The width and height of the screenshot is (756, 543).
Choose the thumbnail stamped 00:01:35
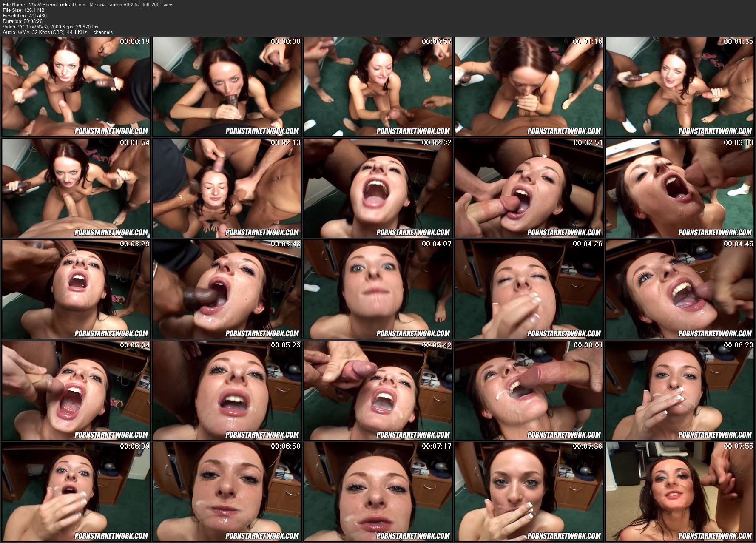(680, 87)
